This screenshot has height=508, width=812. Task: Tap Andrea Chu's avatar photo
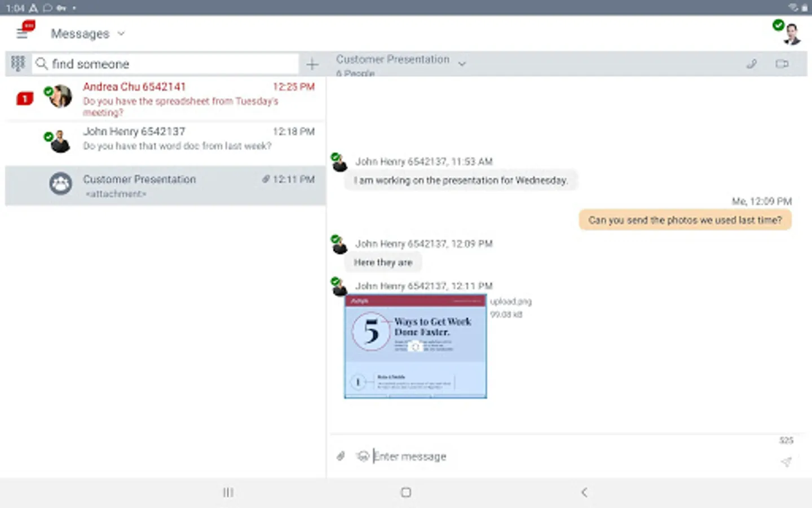point(60,96)
